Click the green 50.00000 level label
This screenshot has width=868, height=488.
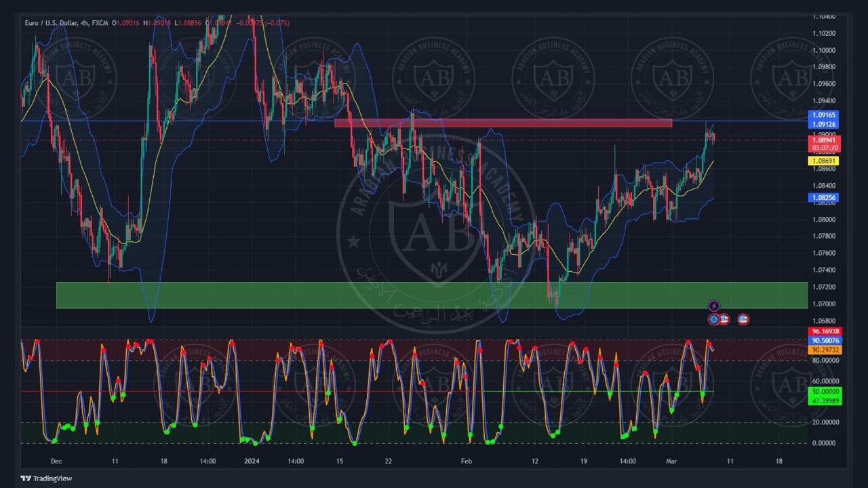pyautogui.click(x=825, y=392)
